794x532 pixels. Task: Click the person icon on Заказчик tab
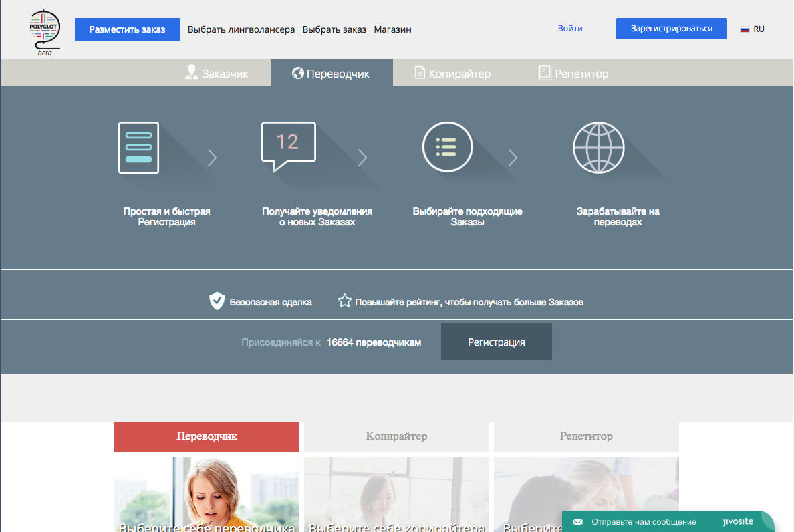tap(191, 72)
